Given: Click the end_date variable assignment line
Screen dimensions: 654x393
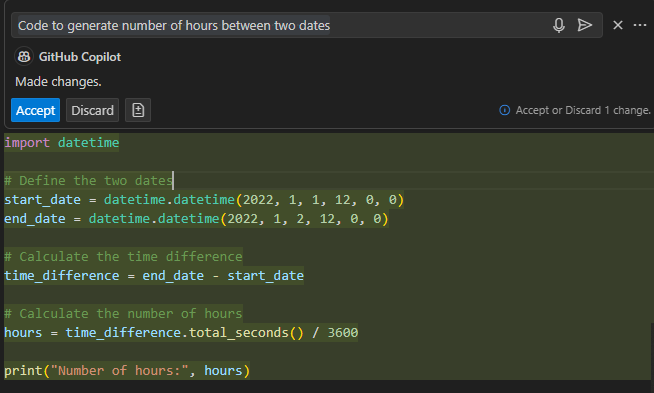Looking at the screenshot, I should pyautogui.click(x=196, y=219).
